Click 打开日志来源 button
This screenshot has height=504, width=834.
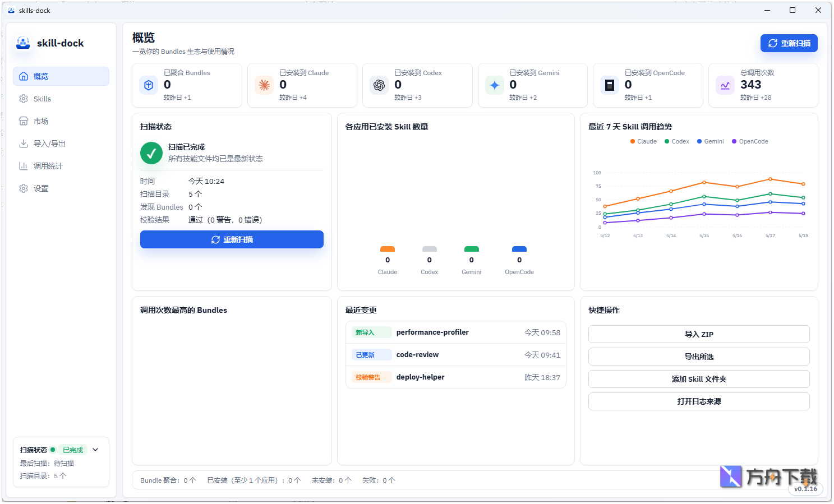click(x=699, y=401)
